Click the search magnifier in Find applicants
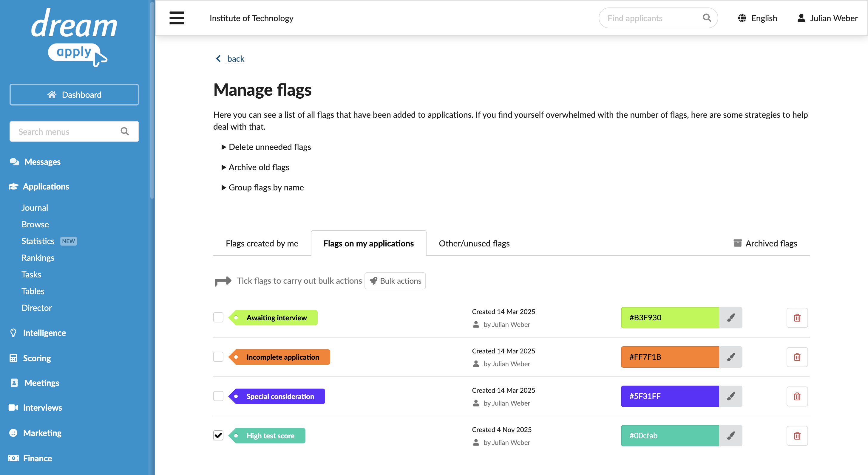The image size is (868, 475). point(707,18)
